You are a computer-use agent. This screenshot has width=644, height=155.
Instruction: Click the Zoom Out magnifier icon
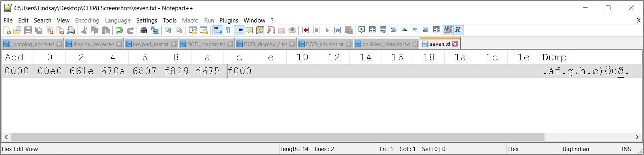179,30
